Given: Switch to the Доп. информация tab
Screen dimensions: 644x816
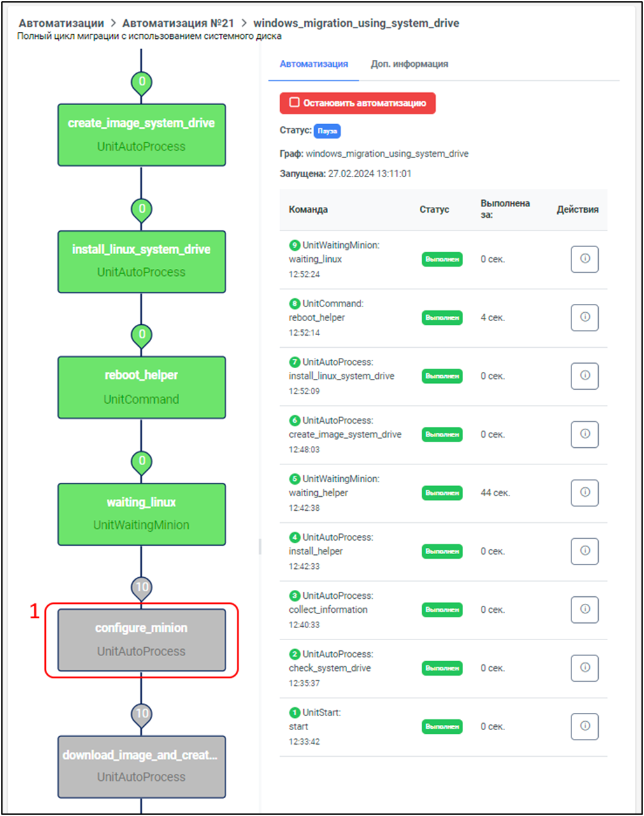Looking at the screenshot, I should coord(409,64).
